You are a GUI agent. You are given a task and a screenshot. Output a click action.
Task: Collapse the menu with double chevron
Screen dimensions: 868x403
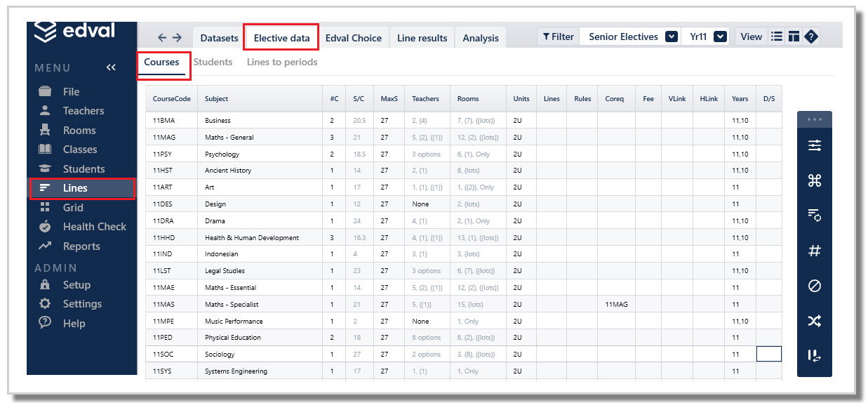111,67
